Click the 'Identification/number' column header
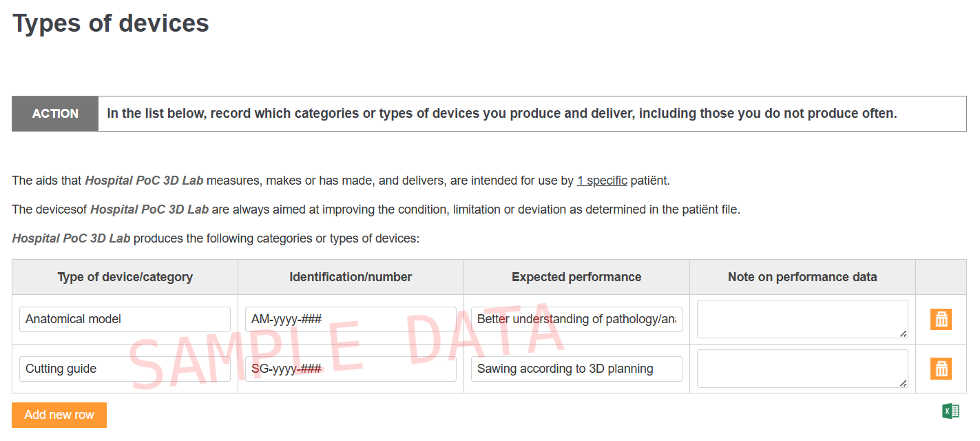Viewport: 980px width, 441px height. click(351, 277)
